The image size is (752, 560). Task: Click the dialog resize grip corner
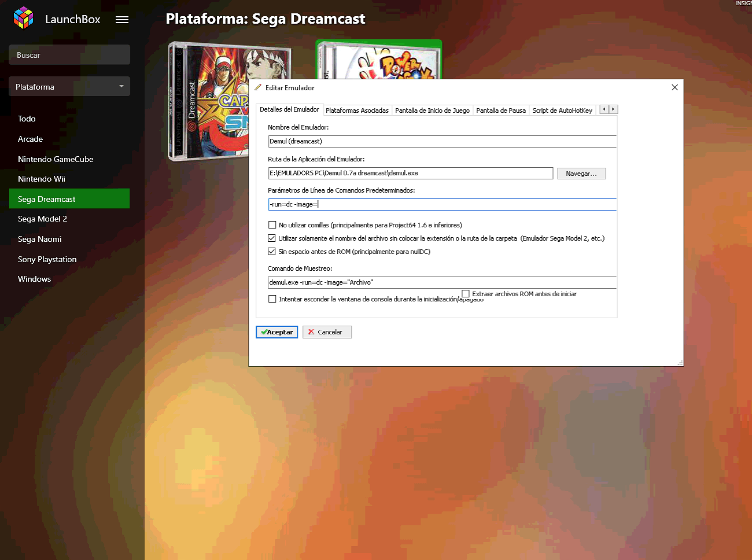pos(680,363)
